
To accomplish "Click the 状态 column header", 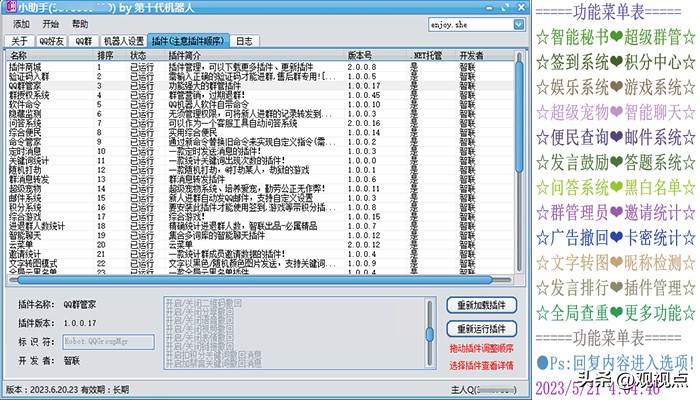I will (146, 55).
